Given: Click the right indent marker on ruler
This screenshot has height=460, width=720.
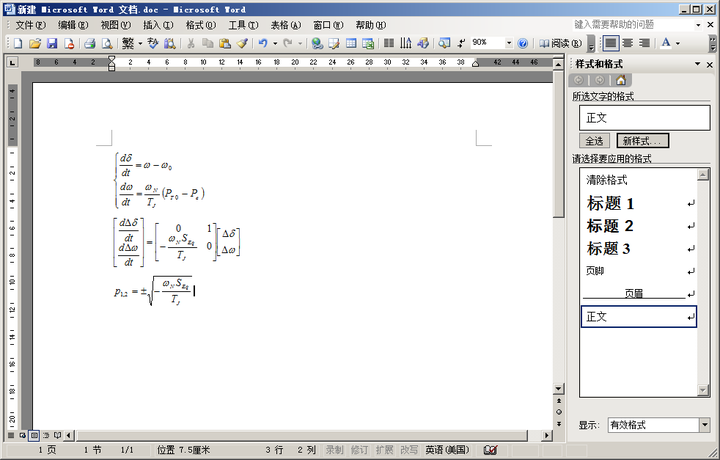Looking at the screenshot, I should pos(475,64).
